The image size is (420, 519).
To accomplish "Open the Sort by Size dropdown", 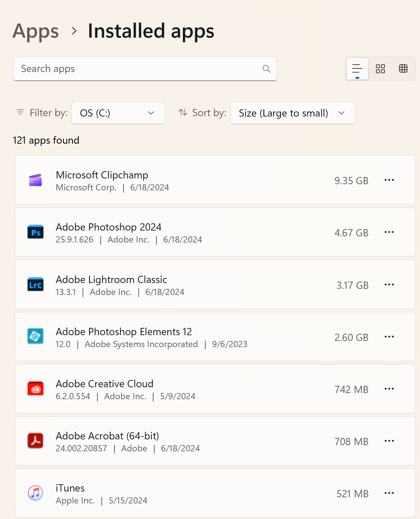I will coord(293,113).
